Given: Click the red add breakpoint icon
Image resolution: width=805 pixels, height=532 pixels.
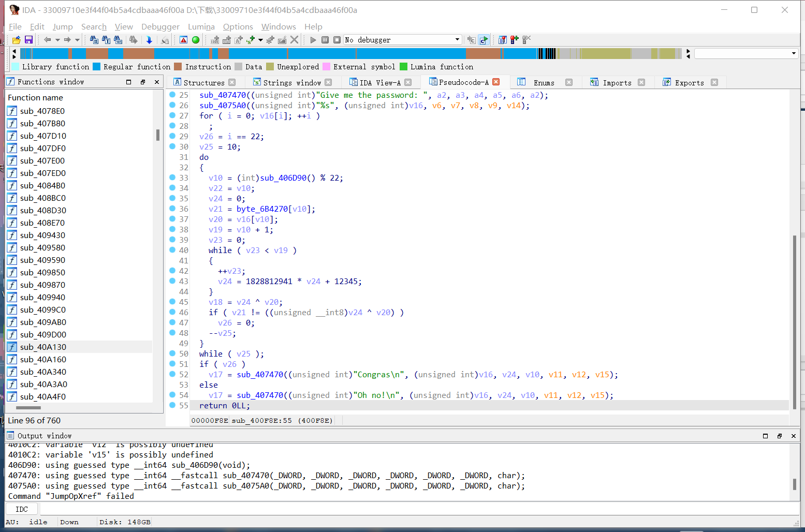Looking at the screenshot, I should pyautogui.click(x=514, y=40).
